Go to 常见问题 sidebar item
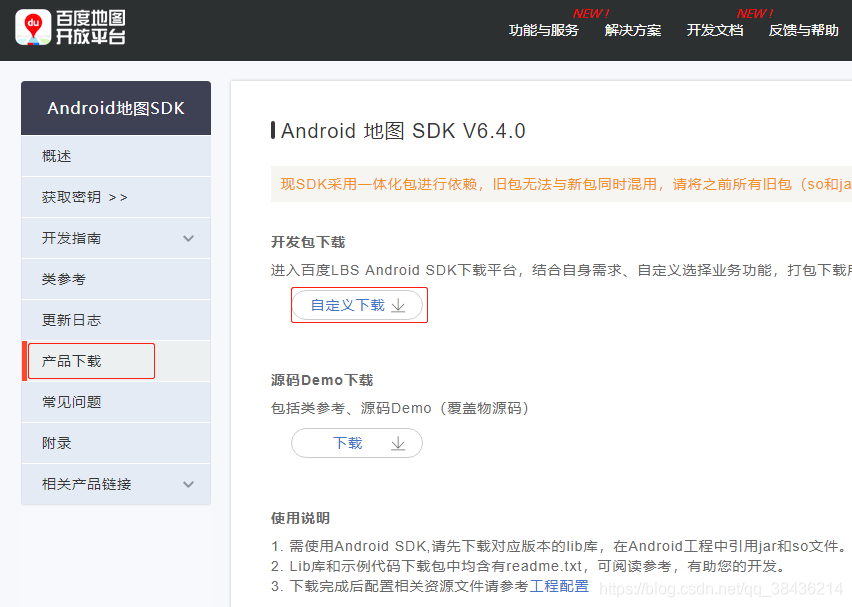This screenshot has height=607, width=852. click(71, 402)
